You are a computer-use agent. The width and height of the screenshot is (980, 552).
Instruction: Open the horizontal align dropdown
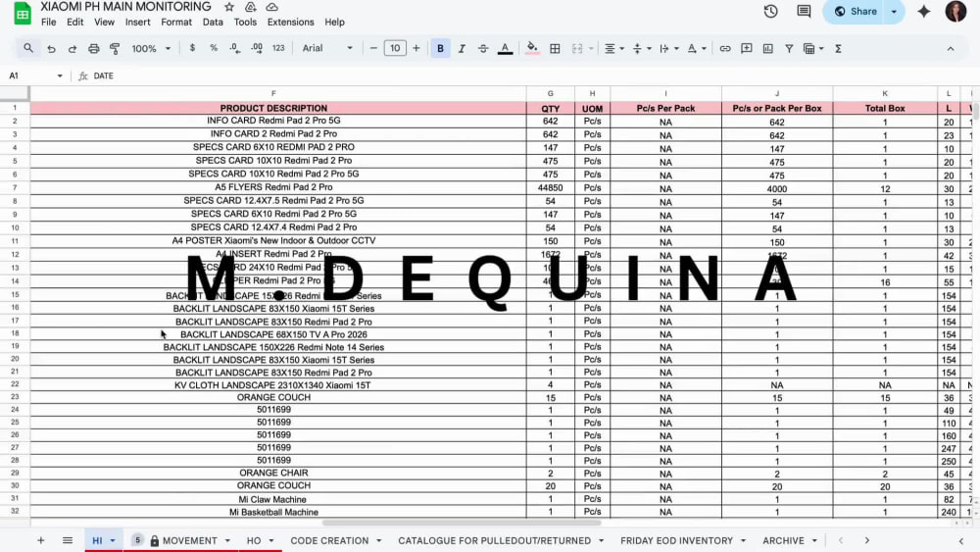point(613,48)
